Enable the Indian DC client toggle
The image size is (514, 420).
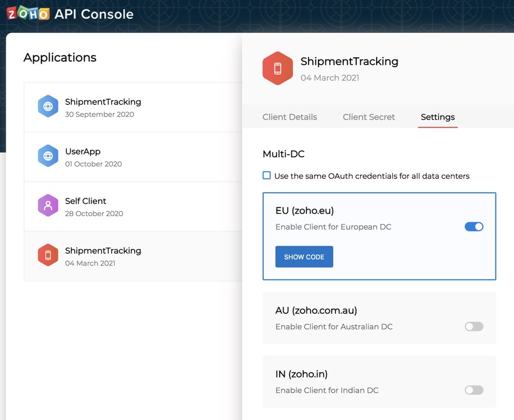(x=474, y=390)
